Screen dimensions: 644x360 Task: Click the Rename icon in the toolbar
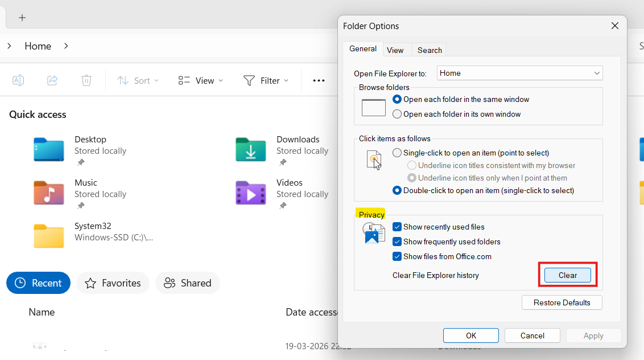[x=18, y=80]
